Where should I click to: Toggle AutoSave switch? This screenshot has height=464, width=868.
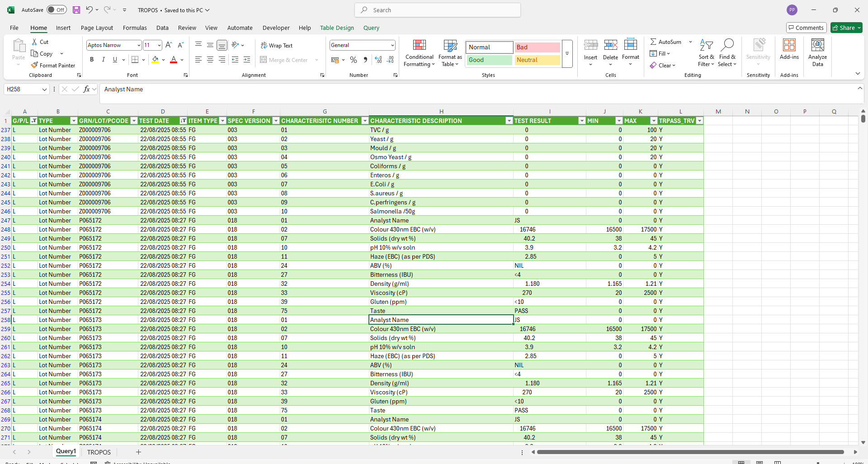click(x=57, y=10)
